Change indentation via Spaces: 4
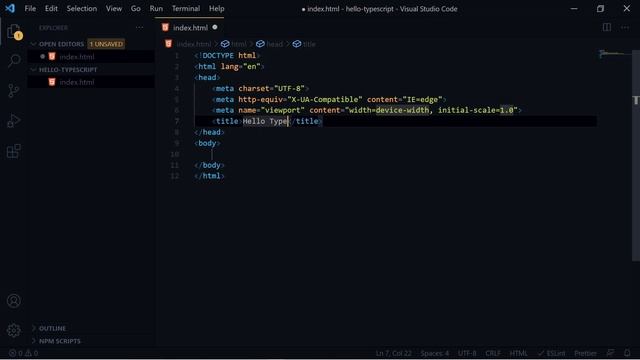The width and height of the screenshot is (640, 360). pos(435,353)
